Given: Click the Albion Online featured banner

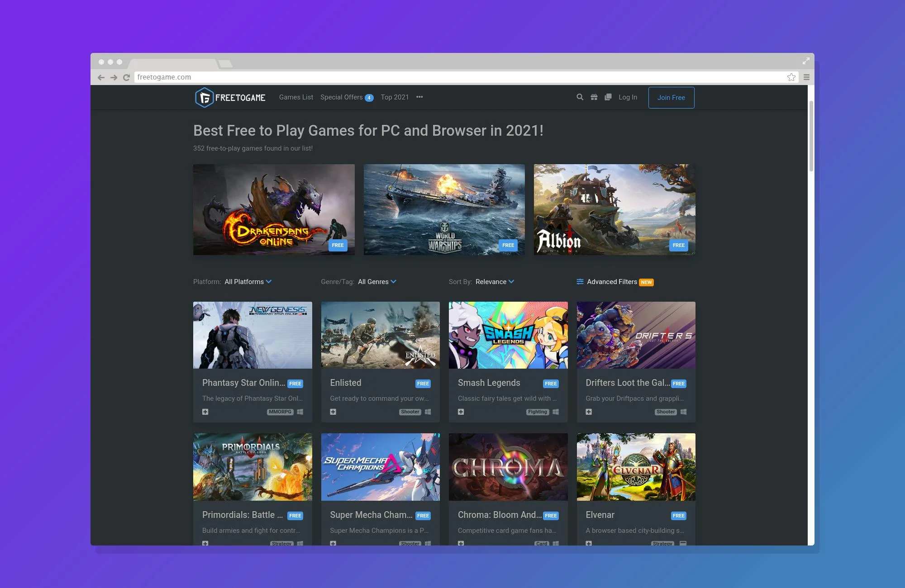Looking at the screenshot, I should coord(614,209).
